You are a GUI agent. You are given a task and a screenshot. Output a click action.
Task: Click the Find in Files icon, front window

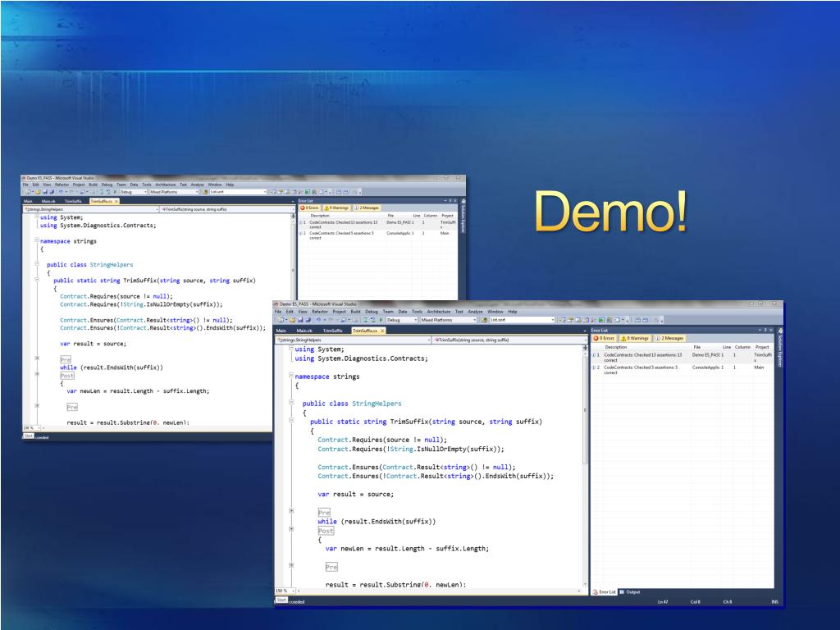[484, 320]
